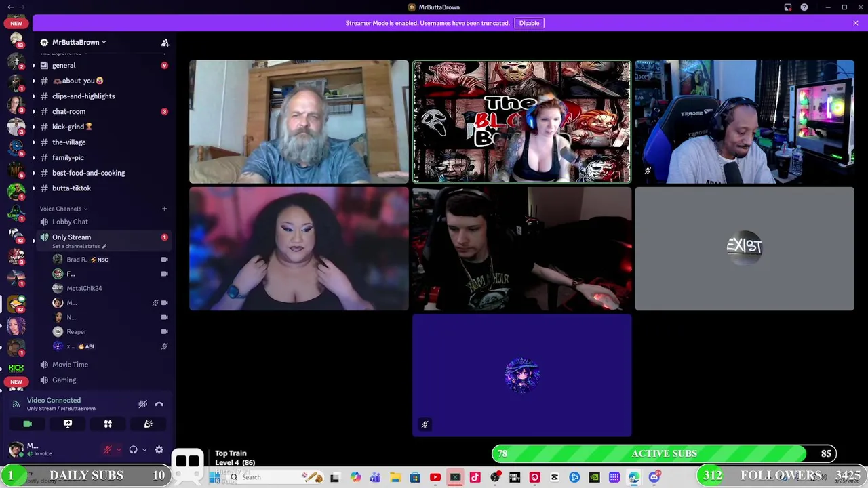Unmute the microphone icon
The image size is (868, 488).
(107, 449)
